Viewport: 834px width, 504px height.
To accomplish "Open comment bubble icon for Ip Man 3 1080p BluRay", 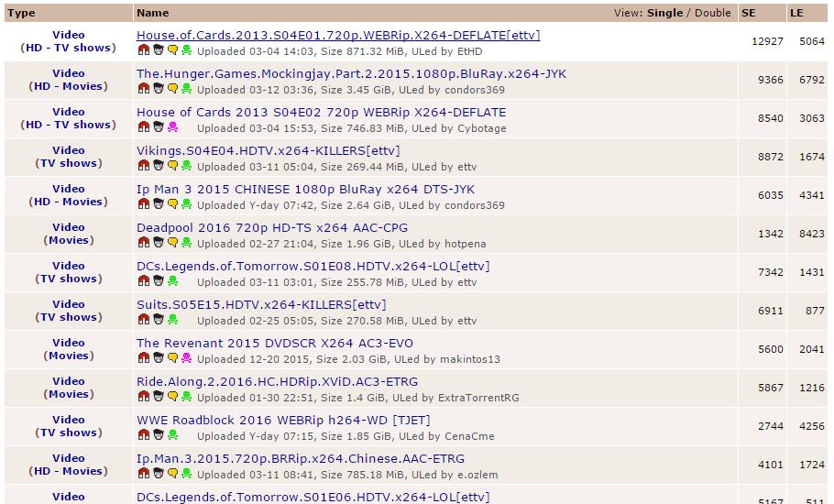I will [172, 203].
